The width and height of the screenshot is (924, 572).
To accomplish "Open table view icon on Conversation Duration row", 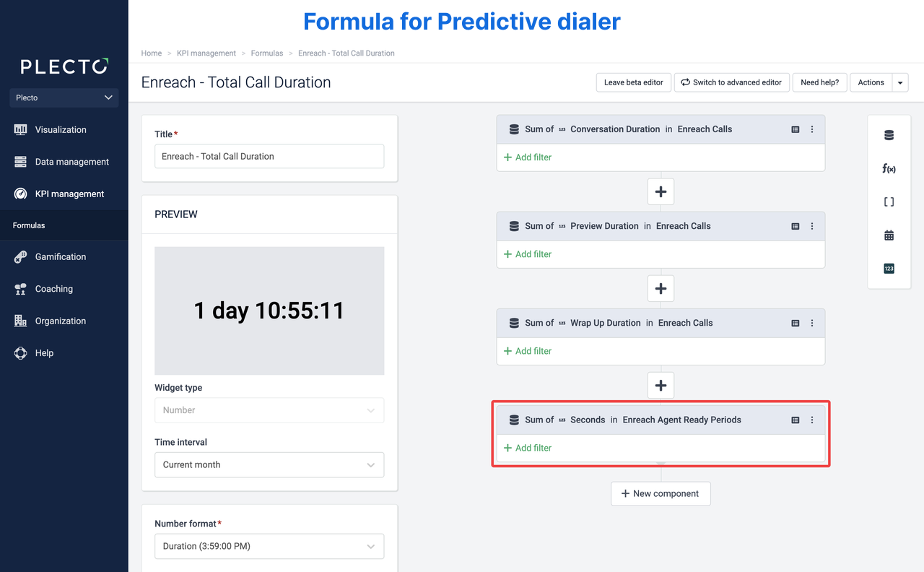I will point(796,129).
